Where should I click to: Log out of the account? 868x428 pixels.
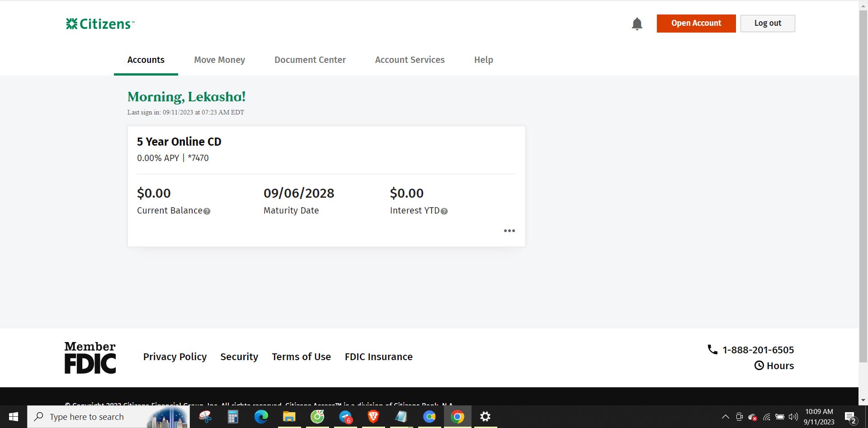(767, 23)
